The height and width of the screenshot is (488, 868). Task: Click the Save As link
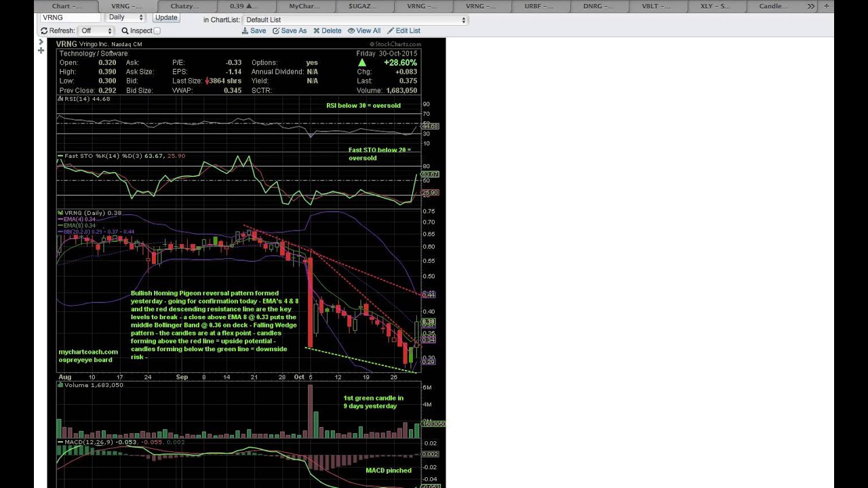(x=290, y=30)
